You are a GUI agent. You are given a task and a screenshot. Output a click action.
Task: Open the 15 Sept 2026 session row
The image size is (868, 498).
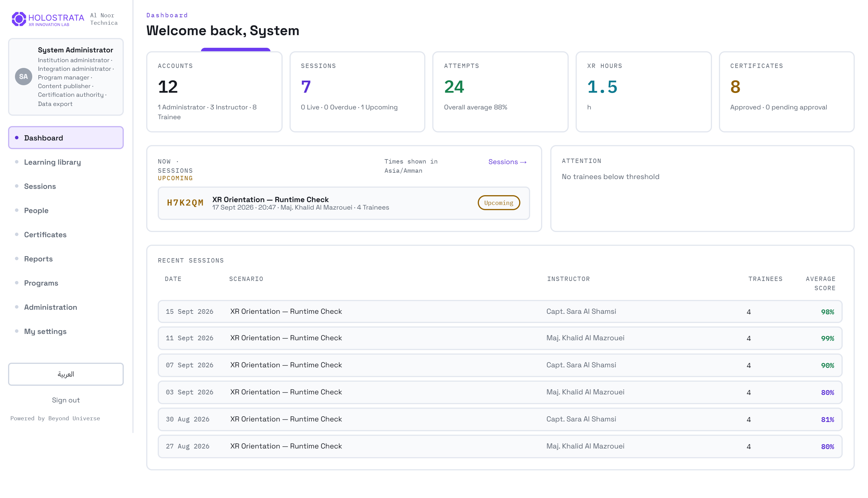pos(500,311)
